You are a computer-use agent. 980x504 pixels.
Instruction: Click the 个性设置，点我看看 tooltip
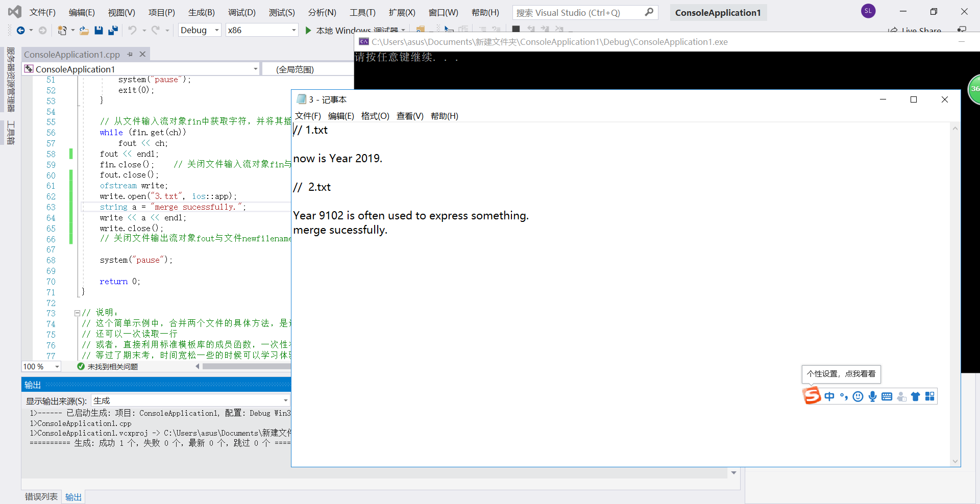coord(841,374)
